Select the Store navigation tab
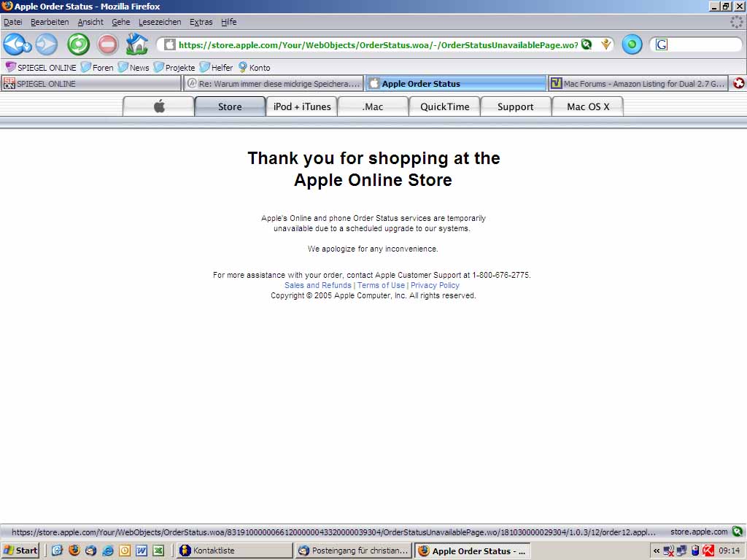The width and height of the screenshot is (747, 560). [x=230, y=106]
